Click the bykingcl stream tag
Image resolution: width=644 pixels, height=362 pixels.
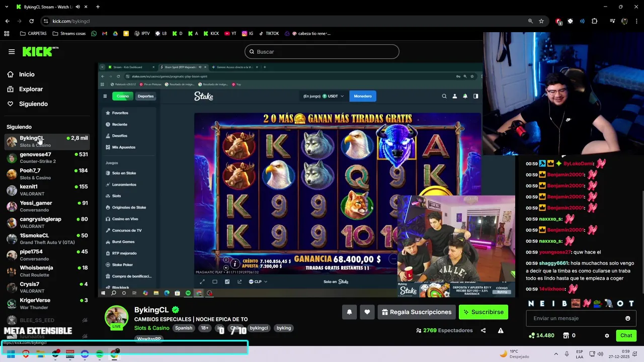click(259, 328)
